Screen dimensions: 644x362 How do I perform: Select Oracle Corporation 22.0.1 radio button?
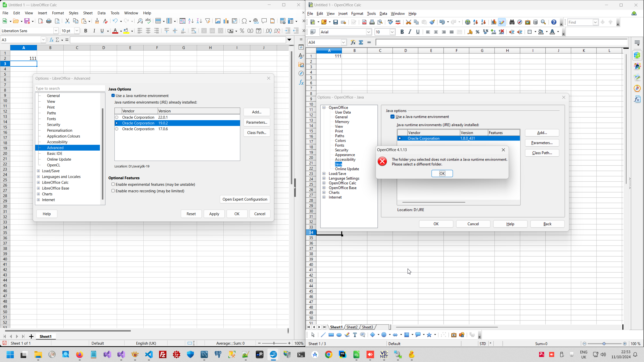117,117
